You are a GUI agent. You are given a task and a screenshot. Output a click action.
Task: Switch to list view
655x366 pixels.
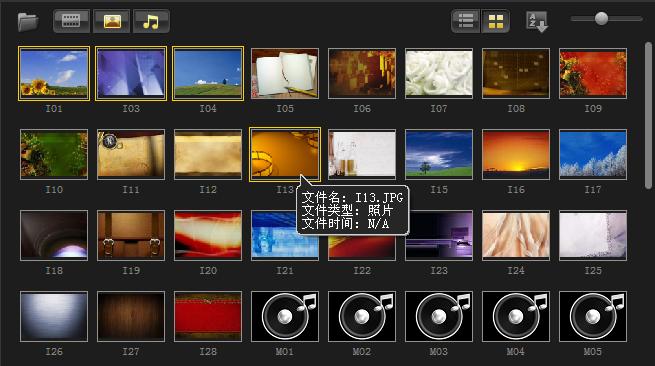pos(466,21)
